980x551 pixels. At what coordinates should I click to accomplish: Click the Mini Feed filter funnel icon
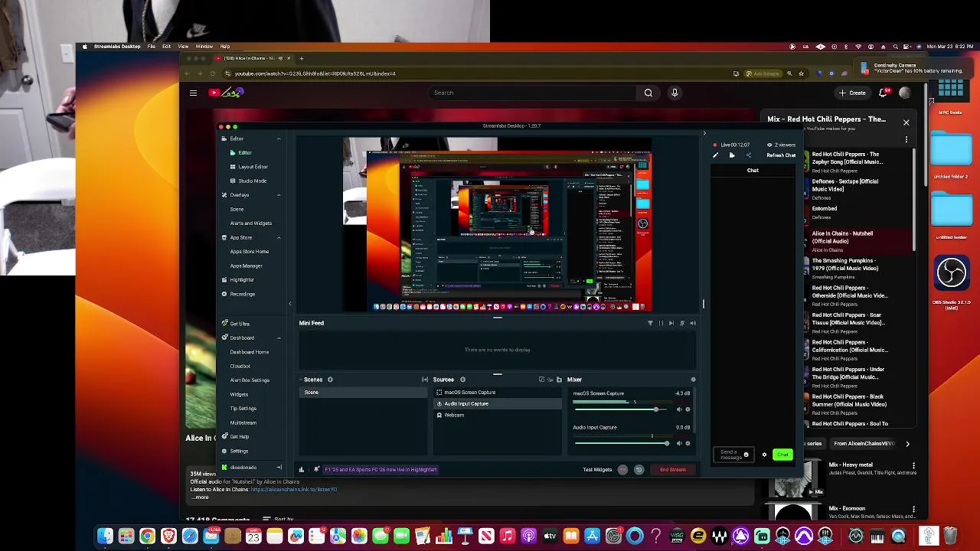click(650, 323)
